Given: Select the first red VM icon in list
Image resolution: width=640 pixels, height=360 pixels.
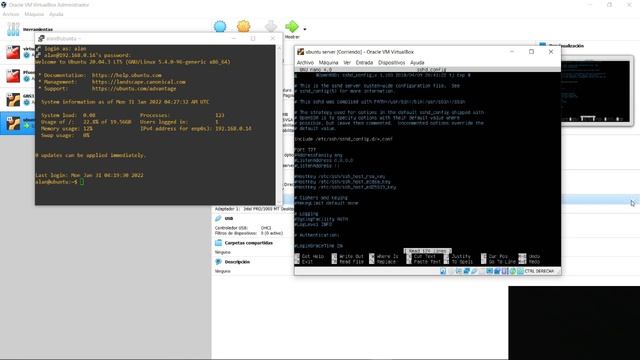Looking at the screenshot, I should (13, 52).
